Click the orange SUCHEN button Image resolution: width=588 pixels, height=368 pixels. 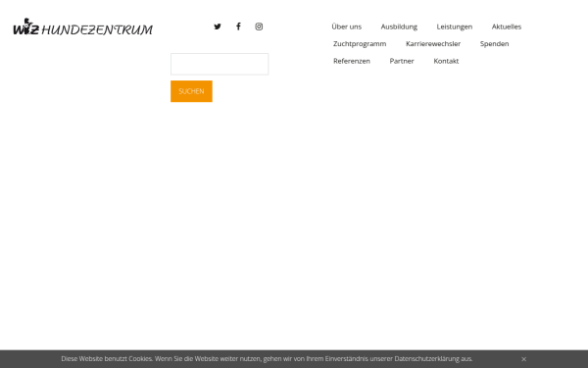point(191,91)
